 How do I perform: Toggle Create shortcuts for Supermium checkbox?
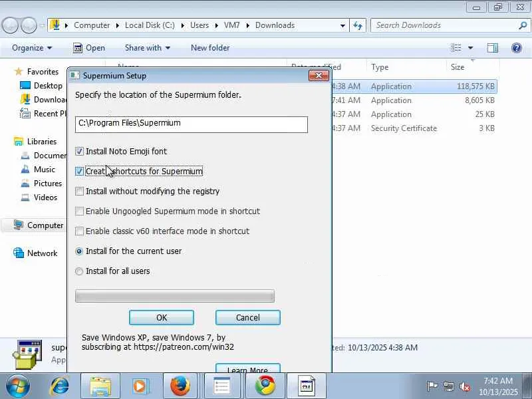tap(79, 172)
